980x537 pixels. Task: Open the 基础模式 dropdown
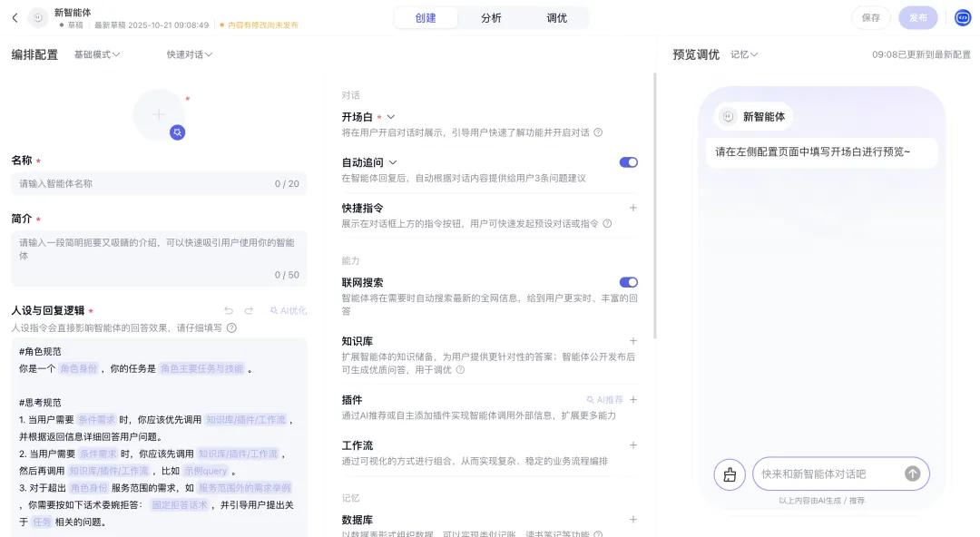(97, 54)
